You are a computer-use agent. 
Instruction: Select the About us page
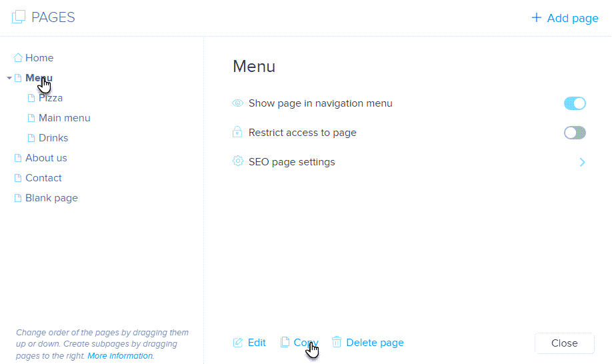tap(46, 158)
